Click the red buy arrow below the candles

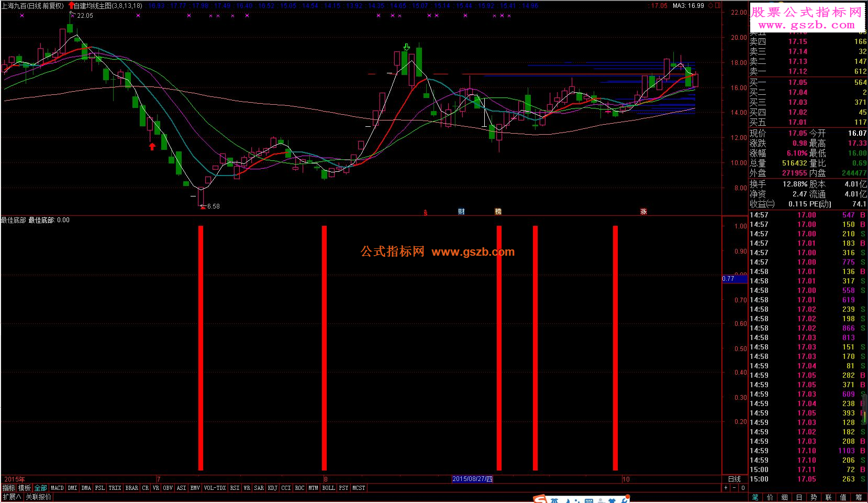click(152, 146)
